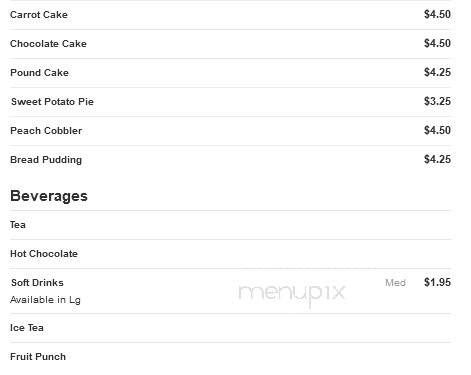This screenshot has width=471, height=375.
Task: Click the $4.50 price beside Carrot Cake
Action: click(437, 14)
